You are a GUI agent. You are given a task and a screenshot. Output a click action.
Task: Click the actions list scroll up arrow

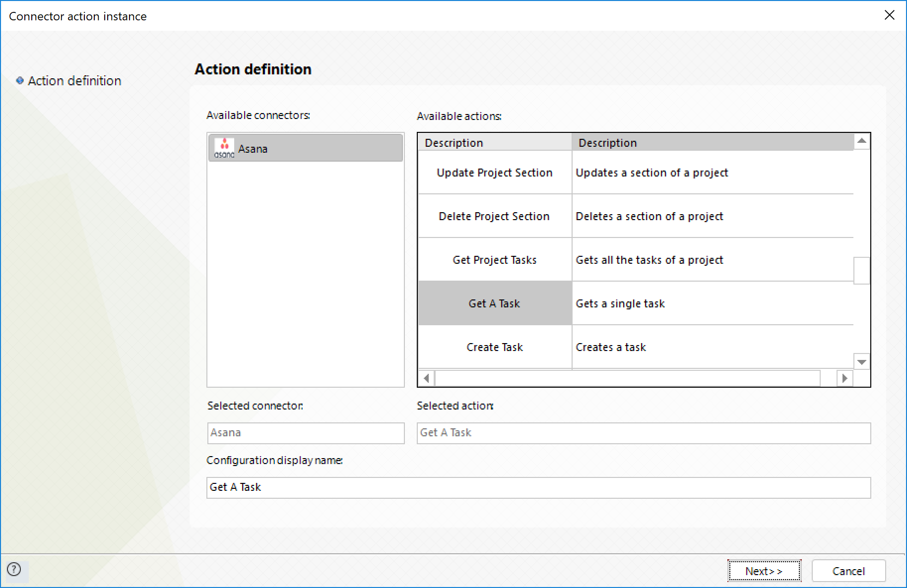pyautogui.click(x=862, y=141)
